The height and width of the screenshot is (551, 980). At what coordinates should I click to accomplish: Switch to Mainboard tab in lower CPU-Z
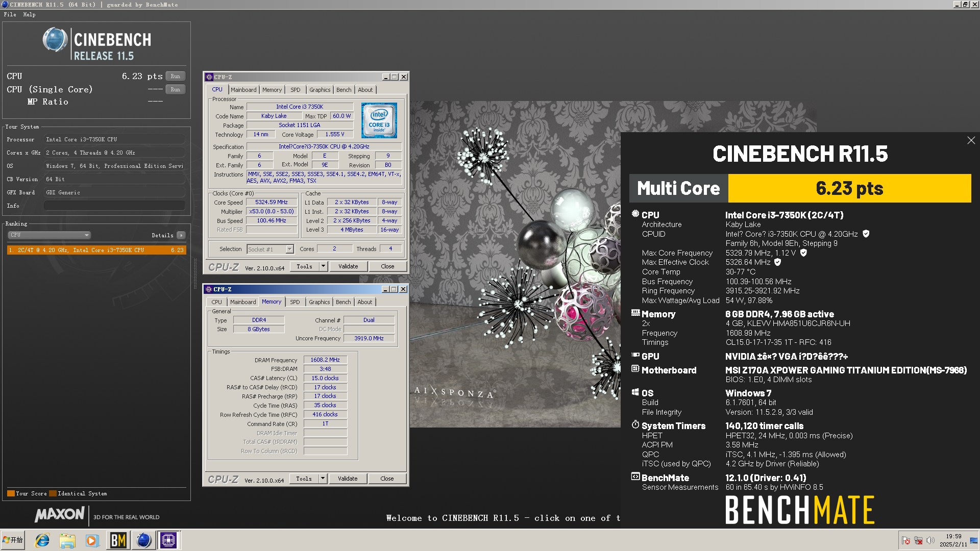click(x=243, y=302)
